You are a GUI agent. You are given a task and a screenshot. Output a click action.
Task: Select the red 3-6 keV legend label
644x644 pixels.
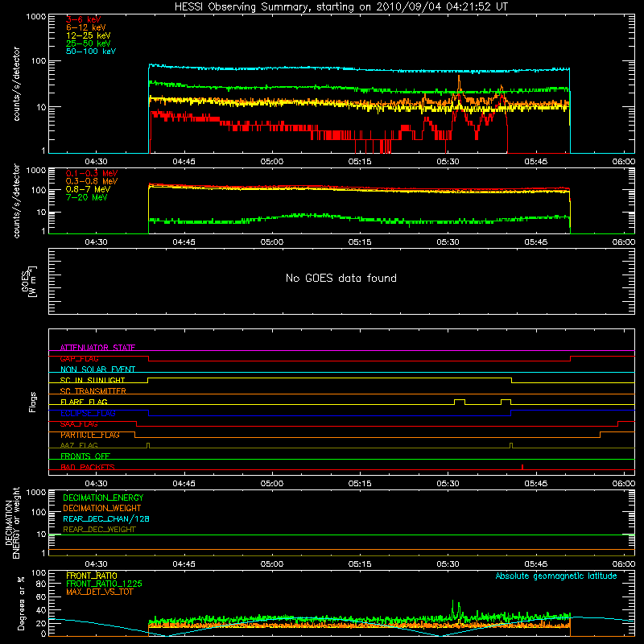84,19
